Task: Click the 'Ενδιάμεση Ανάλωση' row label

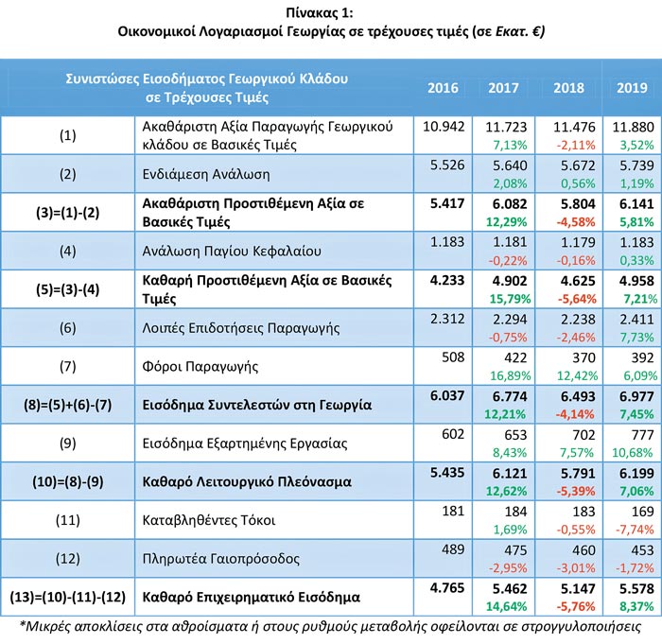Action: [x=205, y=174]
